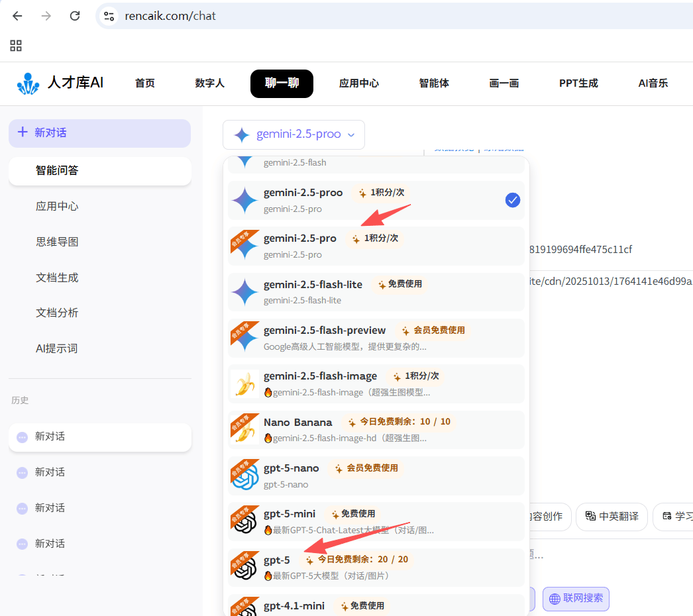Viewport: 693px width, 616px height.
Task: Click the 中英翻译 quick action button
Action: pyautogui.click(x=612, y=517)
